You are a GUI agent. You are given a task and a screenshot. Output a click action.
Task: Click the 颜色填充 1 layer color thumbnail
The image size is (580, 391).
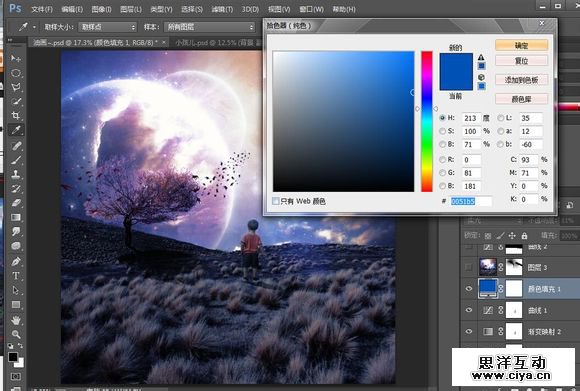pyautogui.click(x=488, y=288)
